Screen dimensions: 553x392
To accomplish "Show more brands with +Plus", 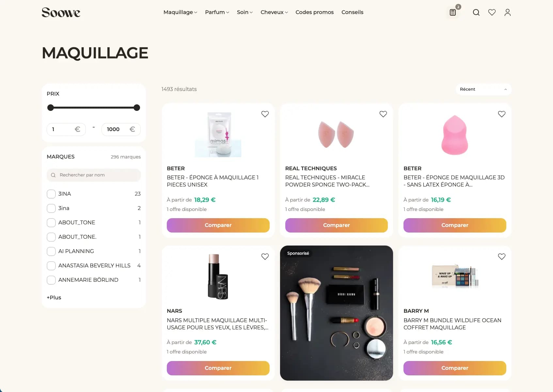I will [x=54, y=297].
